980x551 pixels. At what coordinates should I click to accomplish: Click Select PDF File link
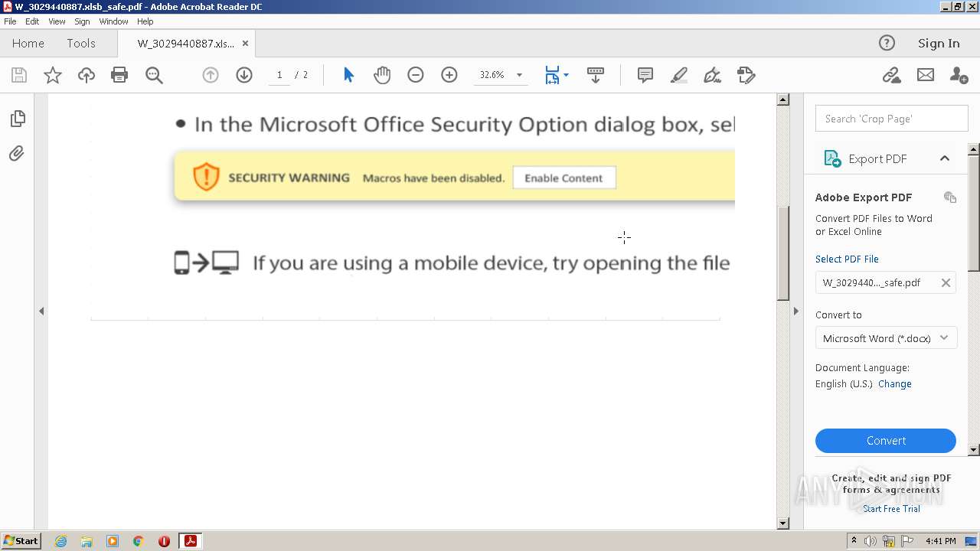point(847,259)
